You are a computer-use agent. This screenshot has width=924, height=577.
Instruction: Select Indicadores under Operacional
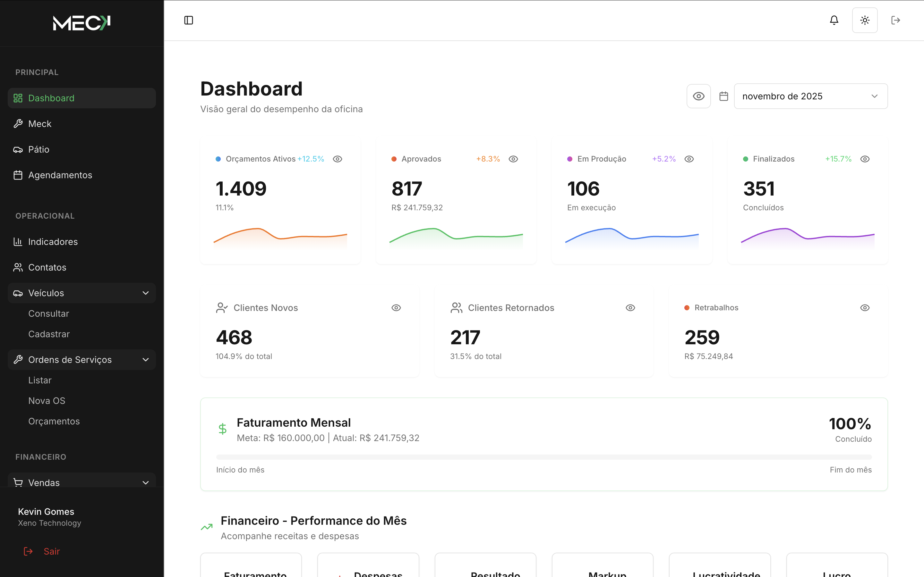tap(52, 242)
